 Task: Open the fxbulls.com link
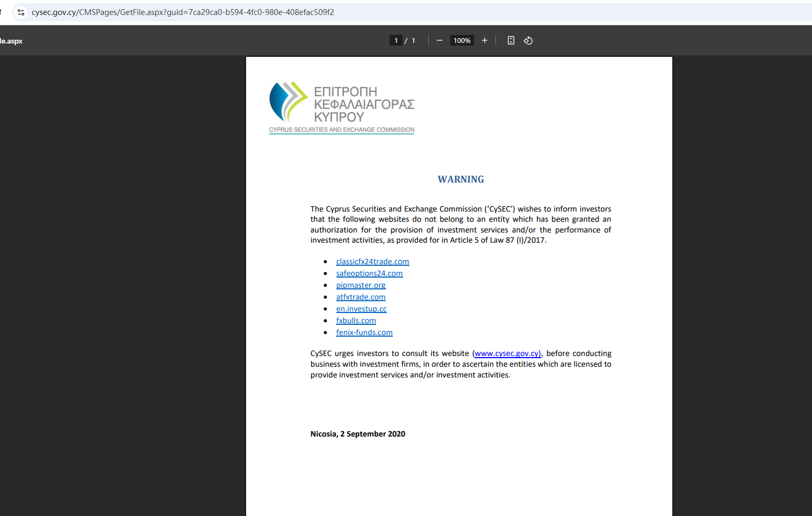356,321
